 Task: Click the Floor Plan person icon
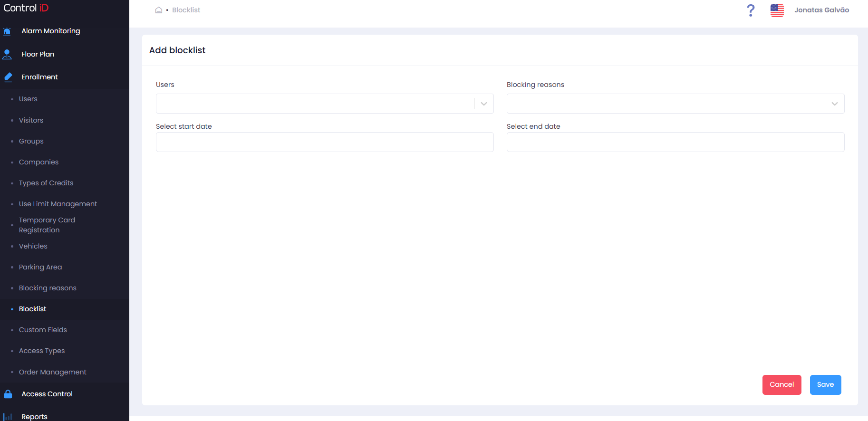click(7, 54)
